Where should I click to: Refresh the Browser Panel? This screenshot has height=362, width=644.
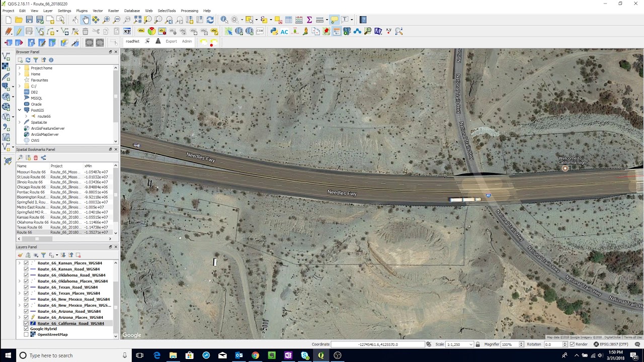pyautogui.click(x=28, y=60)
